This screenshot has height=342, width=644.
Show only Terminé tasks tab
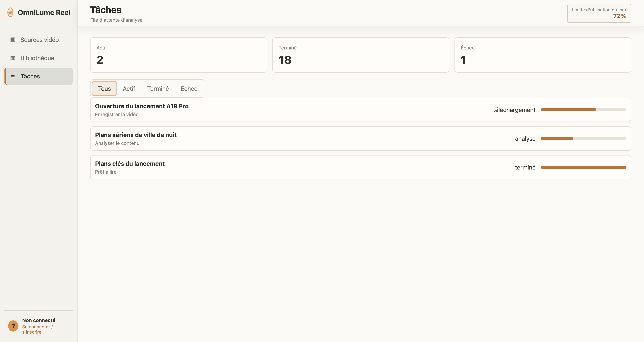[x=158, y=88]
